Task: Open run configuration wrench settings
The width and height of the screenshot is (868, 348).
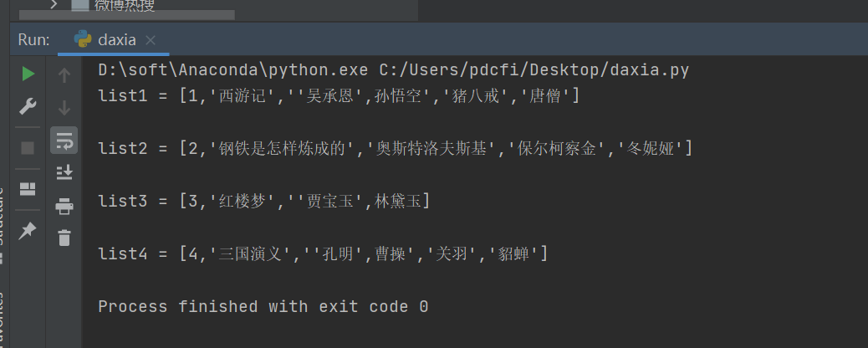Action: [x=28, y=107]
